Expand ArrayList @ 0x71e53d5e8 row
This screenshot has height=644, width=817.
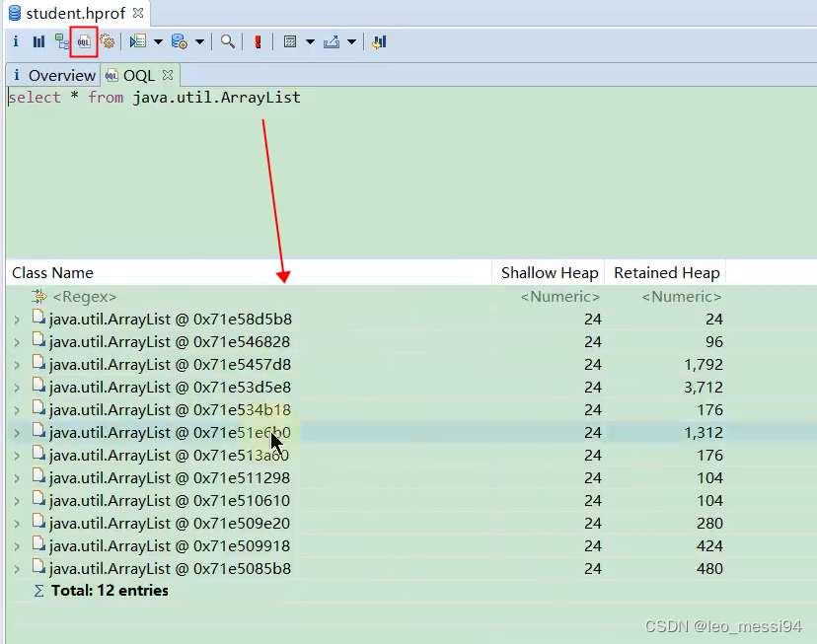(17, 388)
